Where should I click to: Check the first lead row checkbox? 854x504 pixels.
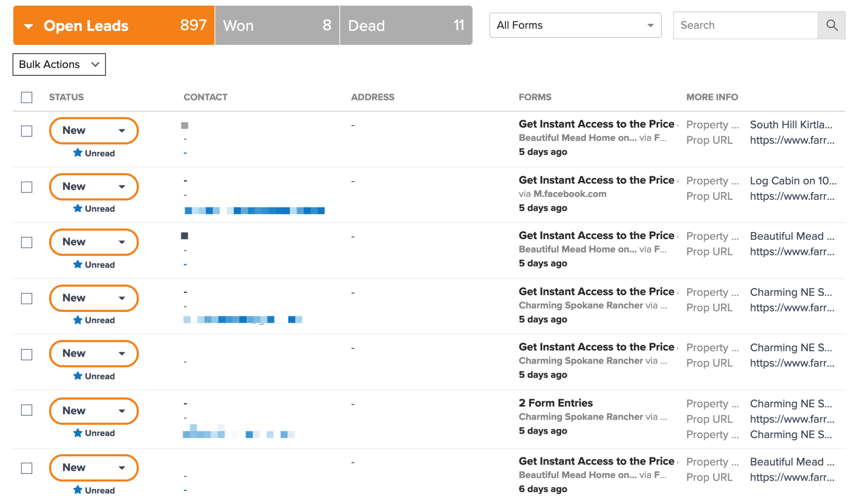27,131
